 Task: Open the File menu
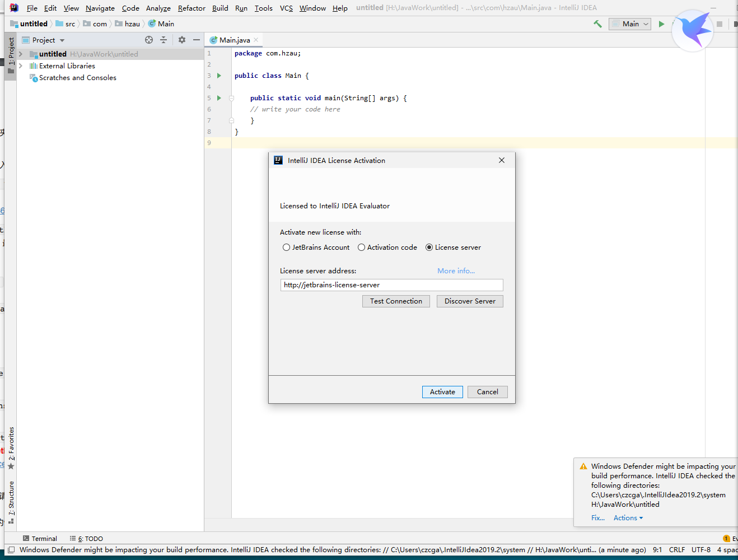[x=32, y=8]
